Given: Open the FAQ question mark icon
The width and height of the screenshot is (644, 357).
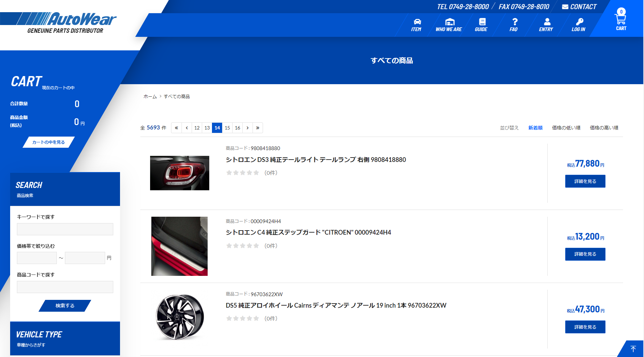Looking at the screenshot, I should (514, 25).
